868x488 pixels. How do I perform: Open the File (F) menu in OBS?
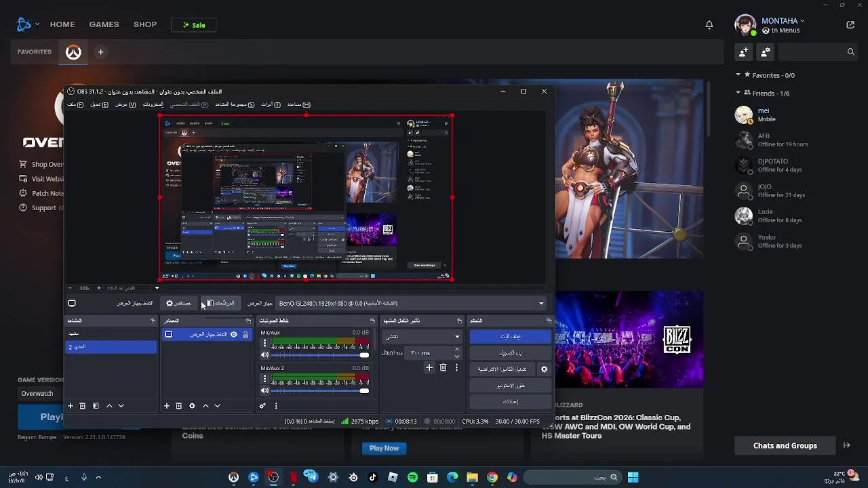pyautogui.click(x=75, y=104)
